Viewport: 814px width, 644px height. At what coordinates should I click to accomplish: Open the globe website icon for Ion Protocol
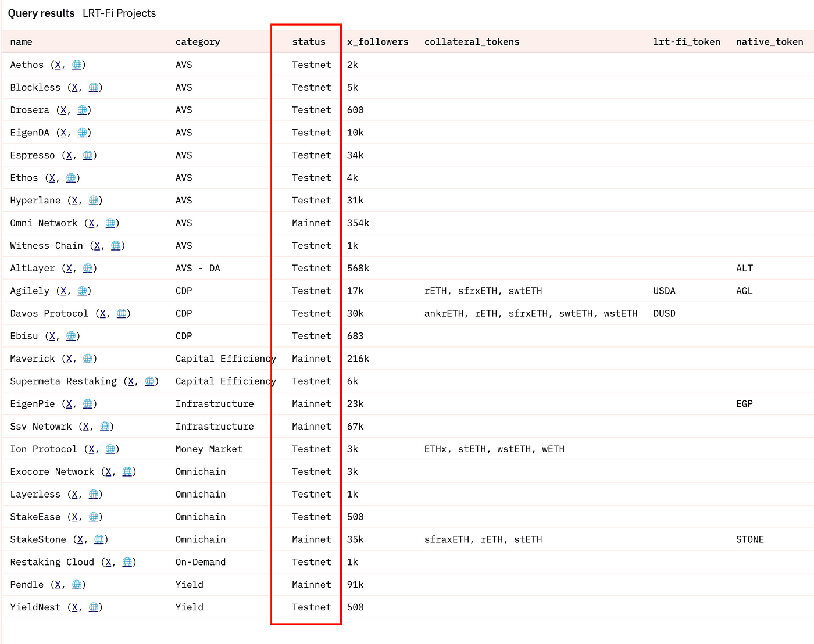(110, 449)
